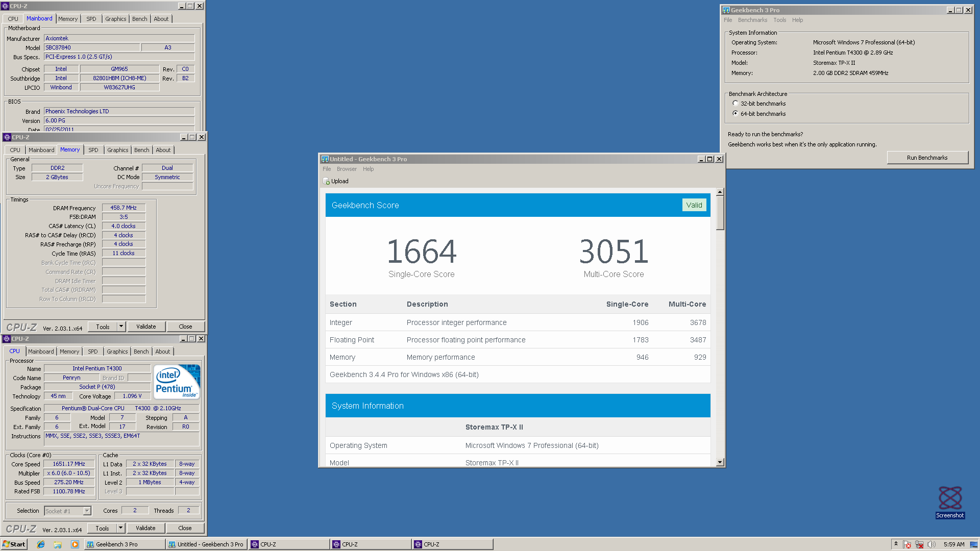Switch to CPU tab in CPU-Z Mainboard window
Screen dimensions: 980x551
(13, 19)
